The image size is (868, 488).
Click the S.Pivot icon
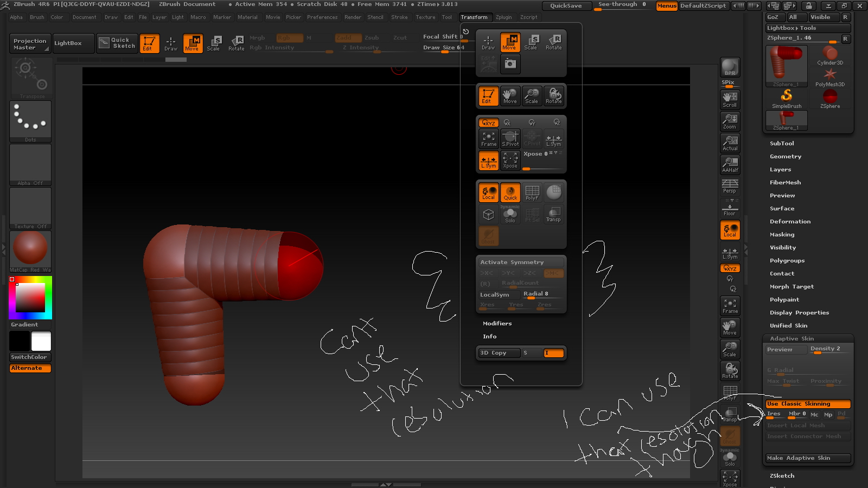(510, 139)
